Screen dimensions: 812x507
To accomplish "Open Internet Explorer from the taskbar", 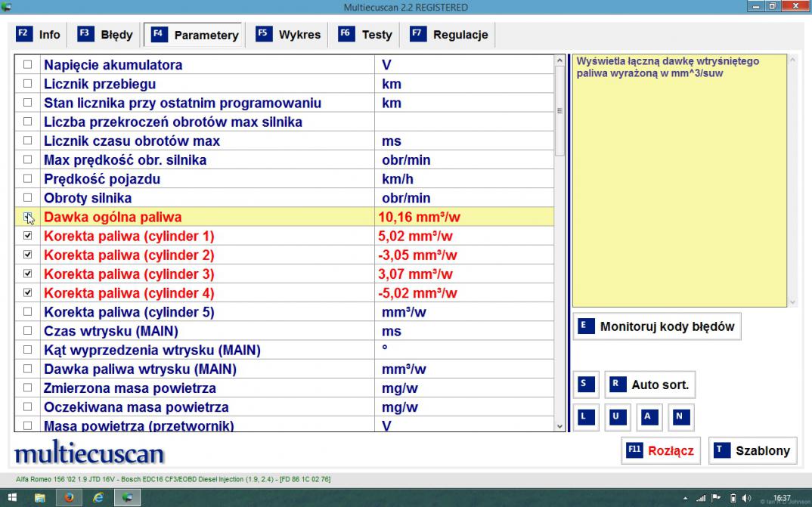I will tap(98, 498).
